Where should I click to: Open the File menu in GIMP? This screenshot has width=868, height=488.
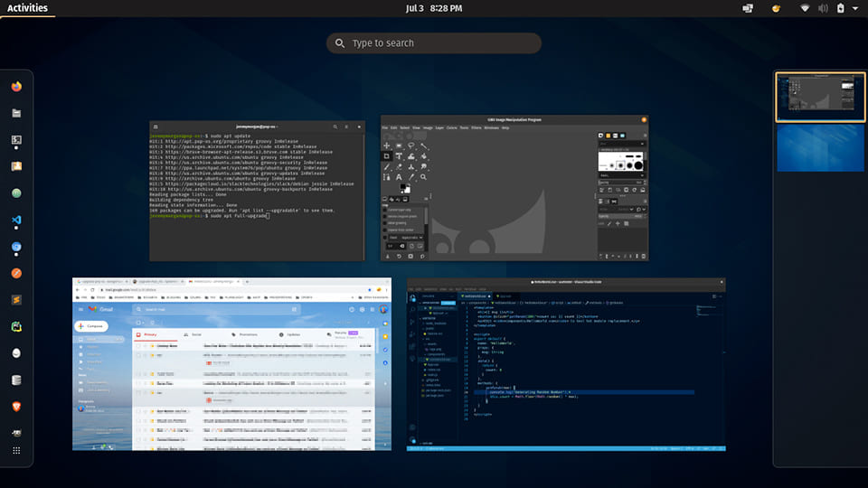385,127
